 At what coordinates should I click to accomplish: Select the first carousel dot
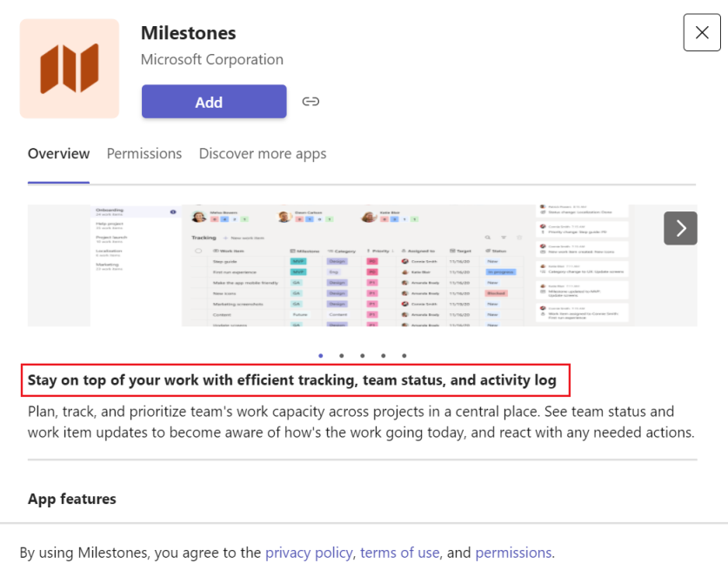click(321, 355)
